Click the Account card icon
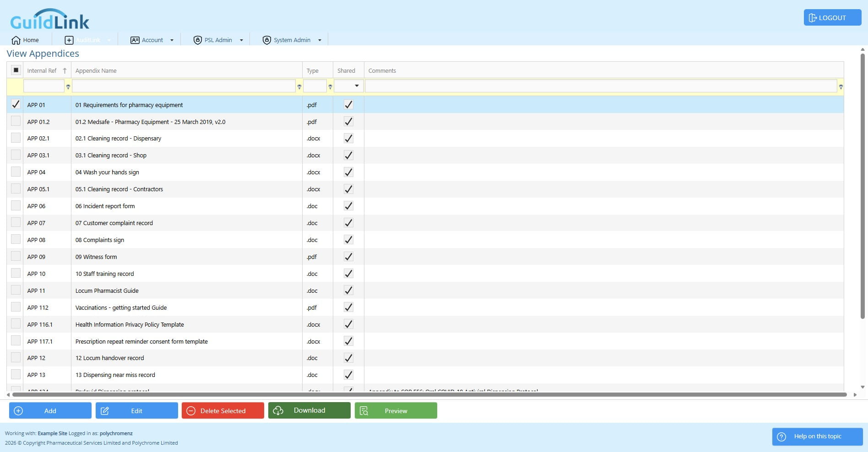Image resolution: width=868 pixels, height=452 pixels. click(135, 40)
